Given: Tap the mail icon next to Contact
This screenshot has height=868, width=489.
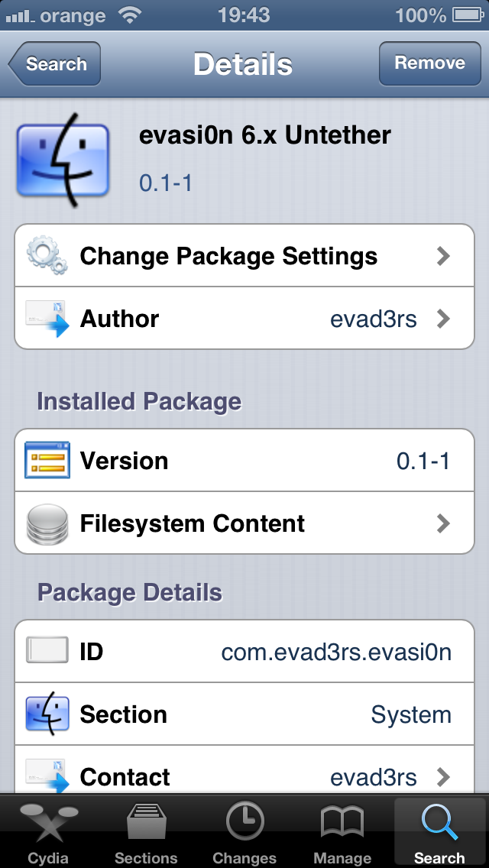Looking at the screenshot, I should click(x=47, y=776).
